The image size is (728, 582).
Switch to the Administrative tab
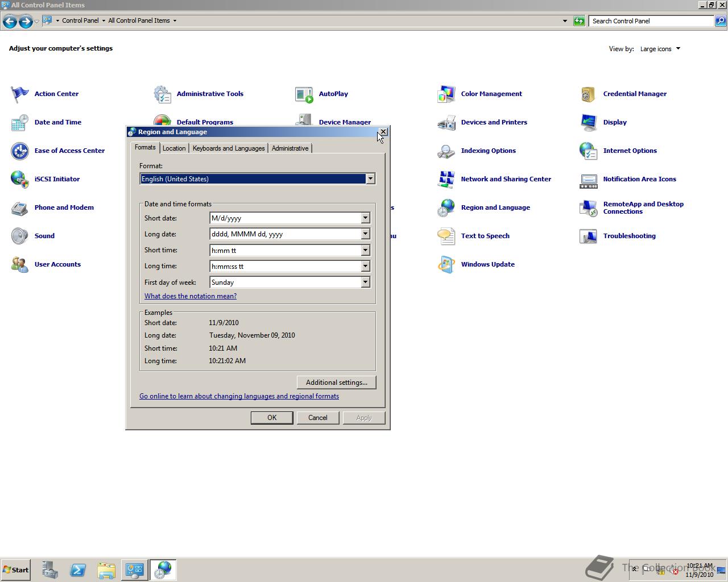tap(290, 148)
